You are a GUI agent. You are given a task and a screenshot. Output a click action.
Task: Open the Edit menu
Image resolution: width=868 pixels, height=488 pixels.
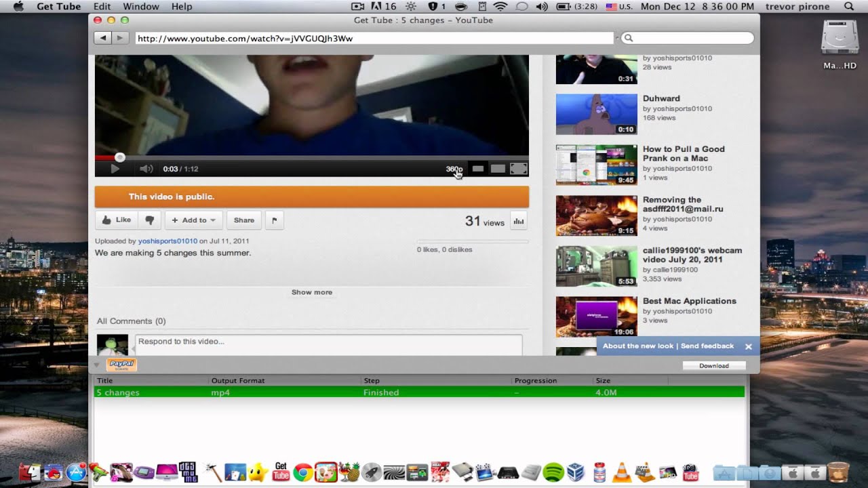102,7
